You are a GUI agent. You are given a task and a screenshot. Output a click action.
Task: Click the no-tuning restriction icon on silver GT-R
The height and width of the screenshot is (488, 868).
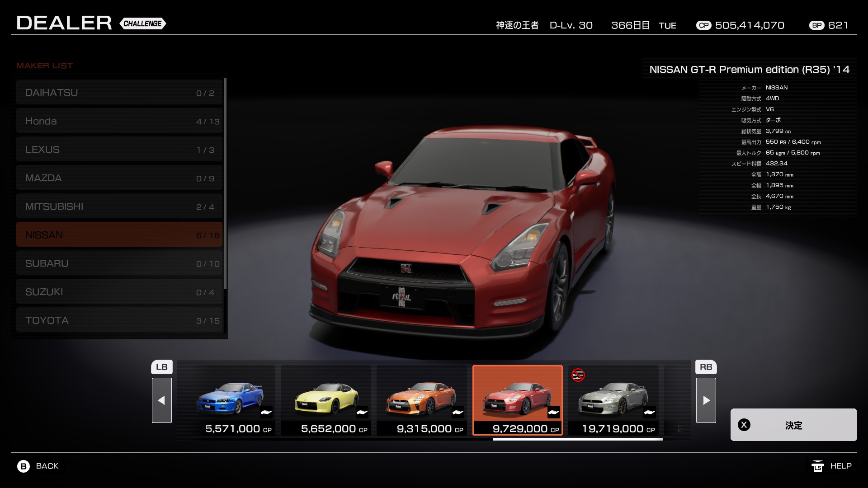(578, 375)
